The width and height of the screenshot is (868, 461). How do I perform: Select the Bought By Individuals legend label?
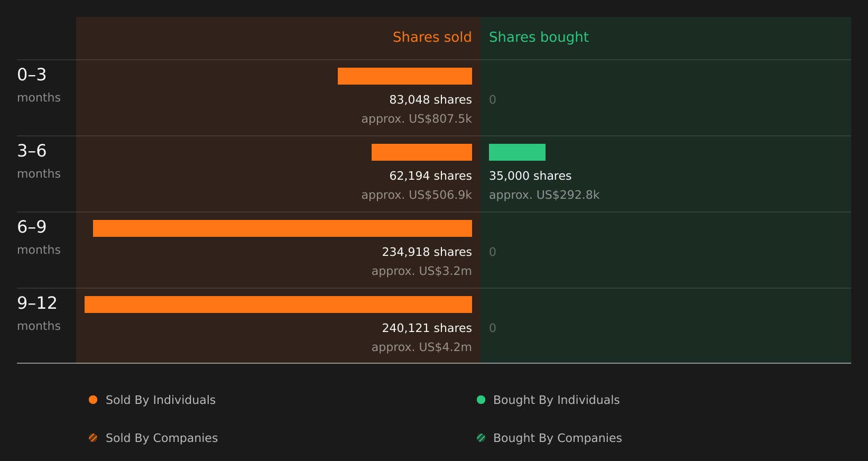tap(556, 400)
